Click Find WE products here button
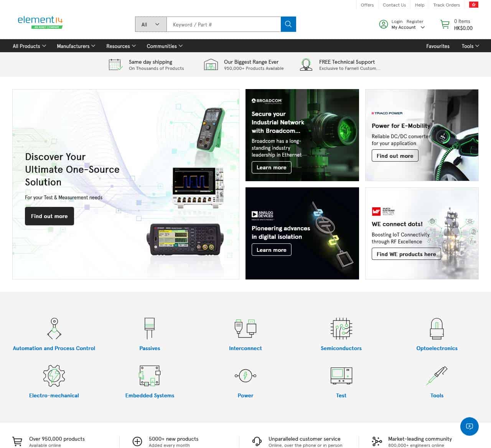491x448 pixels. point(406,254)
